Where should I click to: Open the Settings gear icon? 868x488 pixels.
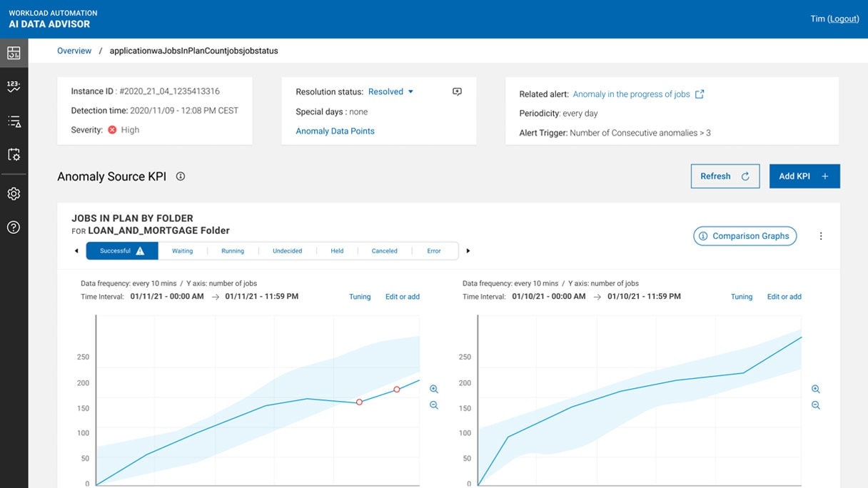pos(14,193)
